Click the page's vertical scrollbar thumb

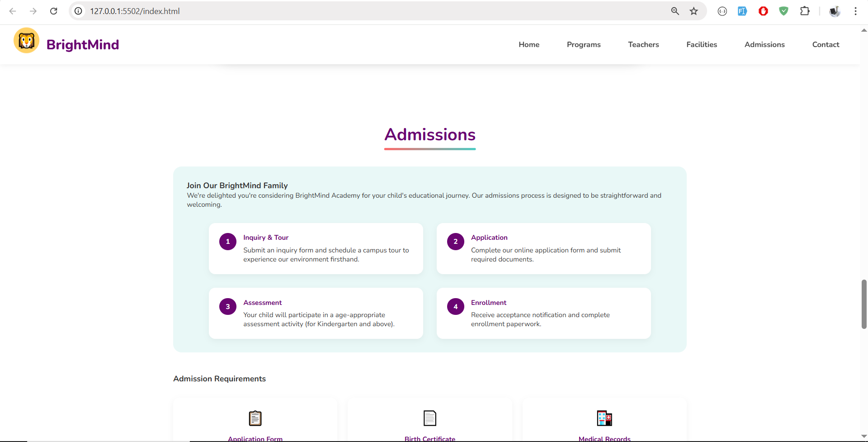coord(863,304)
